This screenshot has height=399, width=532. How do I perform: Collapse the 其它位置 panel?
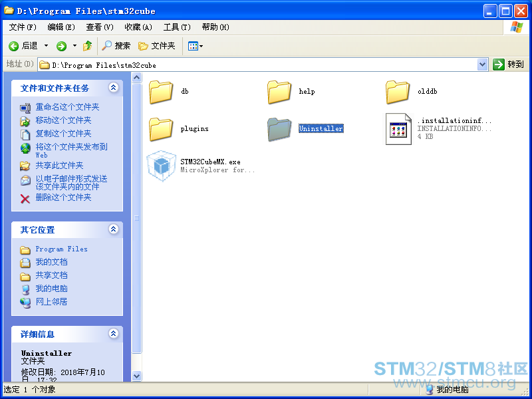coord(113,229)
